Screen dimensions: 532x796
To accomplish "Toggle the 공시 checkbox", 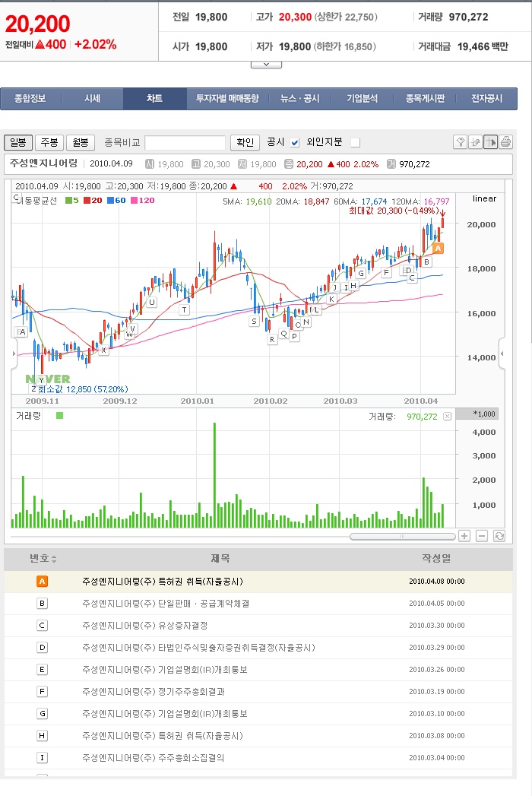I will pos(295,143).
